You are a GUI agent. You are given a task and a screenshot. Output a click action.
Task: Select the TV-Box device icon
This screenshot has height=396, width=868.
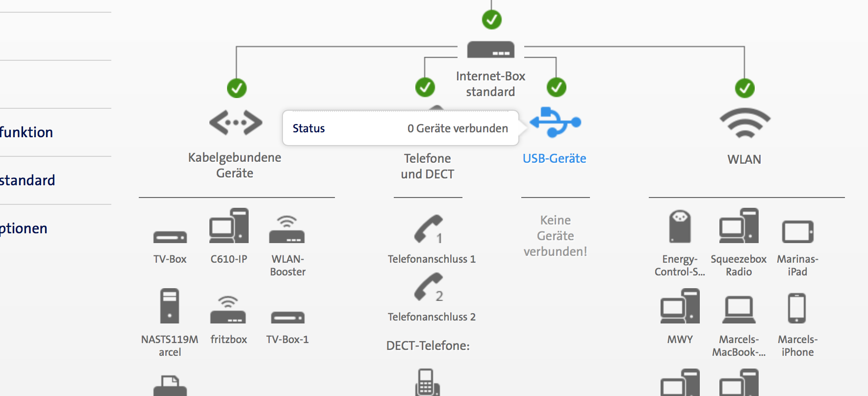(170, 237)
